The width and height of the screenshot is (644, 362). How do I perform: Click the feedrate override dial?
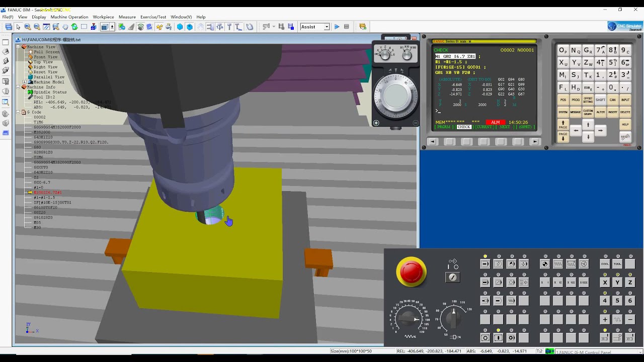coord(410,319)
